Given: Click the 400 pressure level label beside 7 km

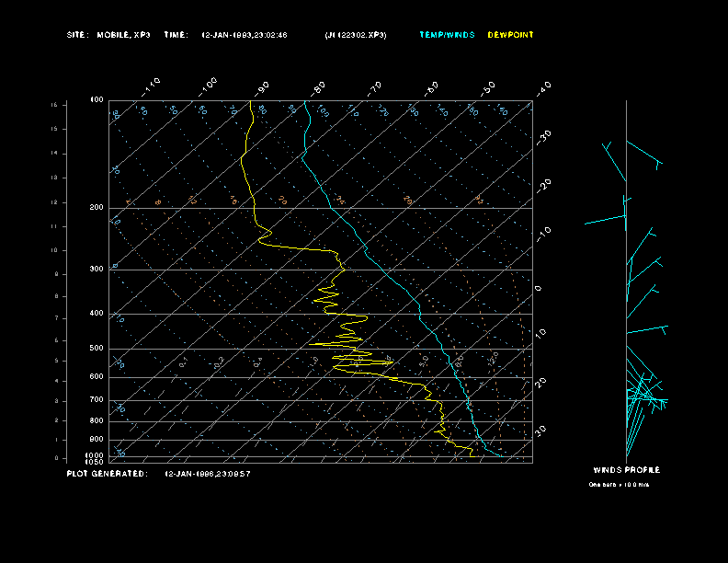Looking at the screenshot, I should [x=97, y=314].
